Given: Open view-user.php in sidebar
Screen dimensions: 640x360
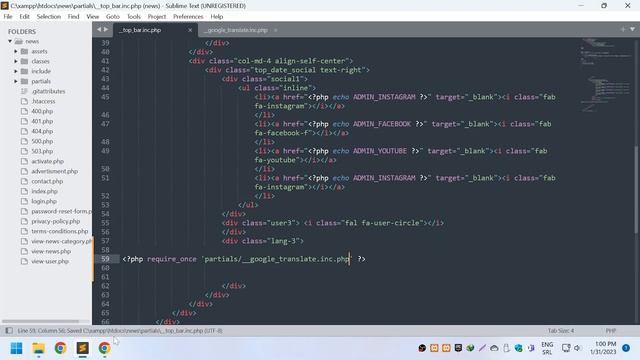Looking at the screenshot, I should pyautogui.click(x=50, y=261).
